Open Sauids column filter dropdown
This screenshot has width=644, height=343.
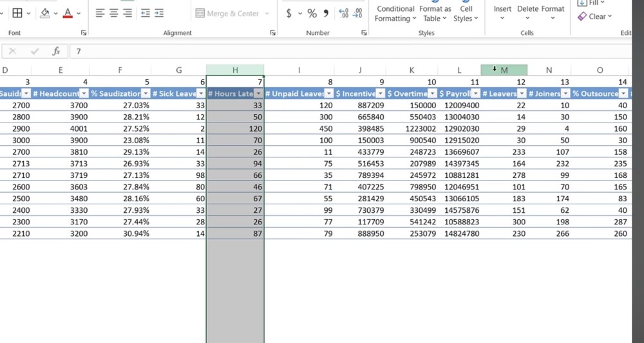(x=26, y=93)
